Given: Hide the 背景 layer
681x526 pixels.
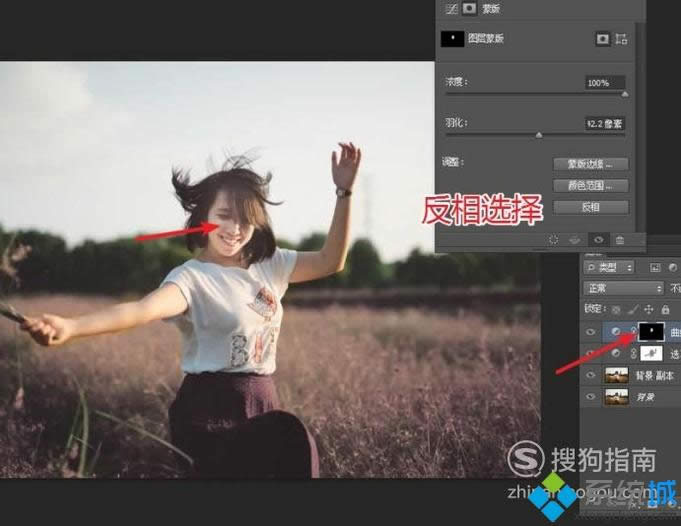Looking at the screenshot, I should pos(590,396).
